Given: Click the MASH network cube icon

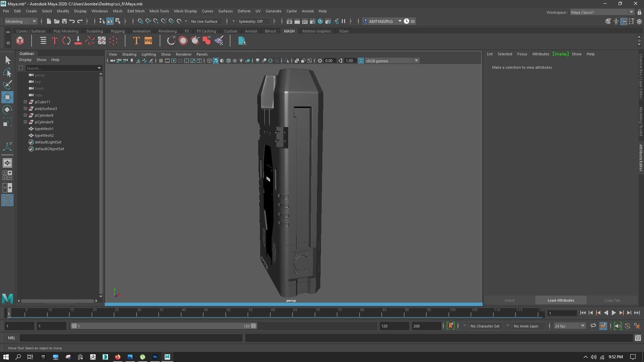Looking at the screenshot, I should pyautogui.click(x=20, y=41).
